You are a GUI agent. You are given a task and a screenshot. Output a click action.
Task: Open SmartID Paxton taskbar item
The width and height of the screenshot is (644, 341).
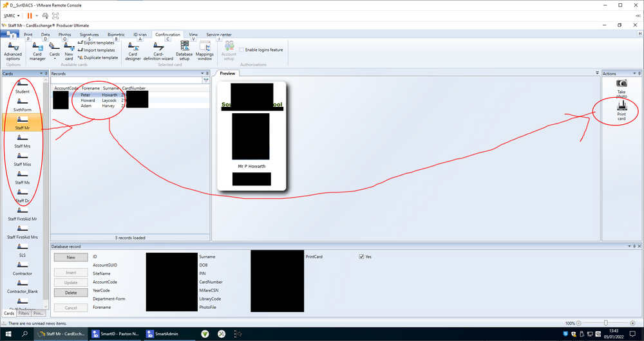(116, 334)
